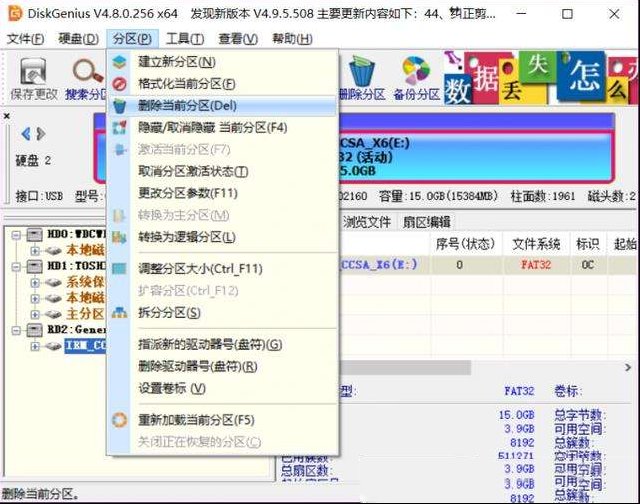
Task: Click the 序号(状态) column header
Action: (465, 244)
